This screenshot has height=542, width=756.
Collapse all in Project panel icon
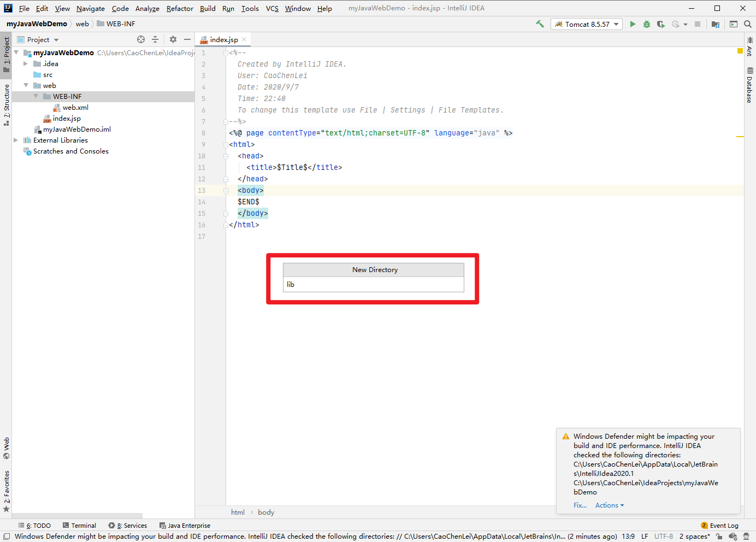tap(155, 39)
